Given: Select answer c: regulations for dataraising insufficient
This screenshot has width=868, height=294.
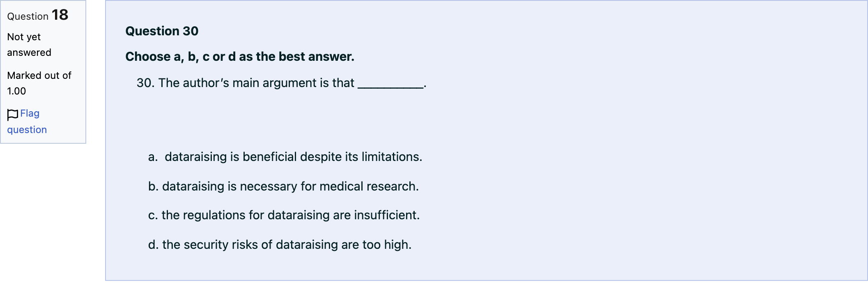Looking at the screenshot, I should 284,215.
